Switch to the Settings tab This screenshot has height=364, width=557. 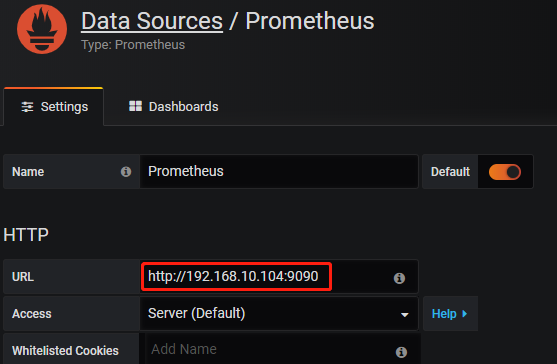point(54,107)
